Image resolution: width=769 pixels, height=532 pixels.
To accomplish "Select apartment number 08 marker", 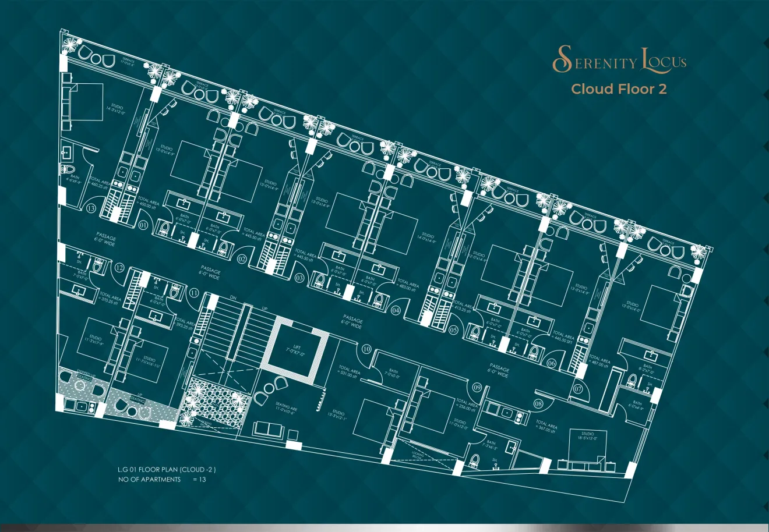I will 538,404.
